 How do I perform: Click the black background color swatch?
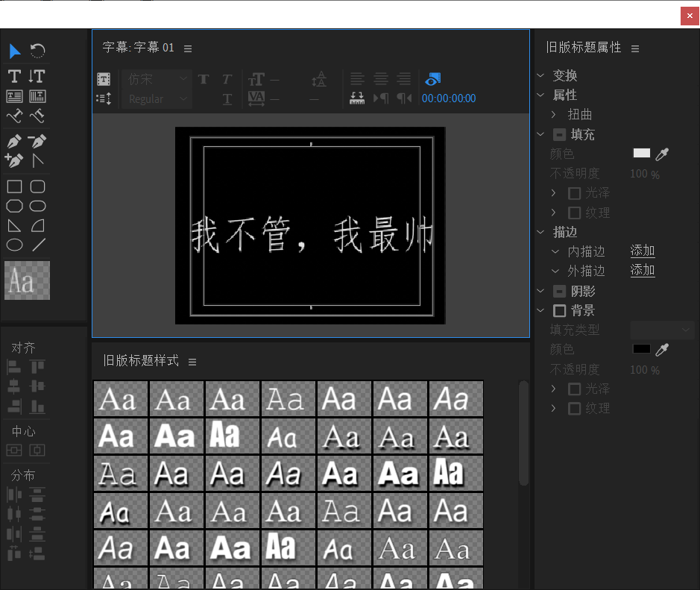(642, 349)
